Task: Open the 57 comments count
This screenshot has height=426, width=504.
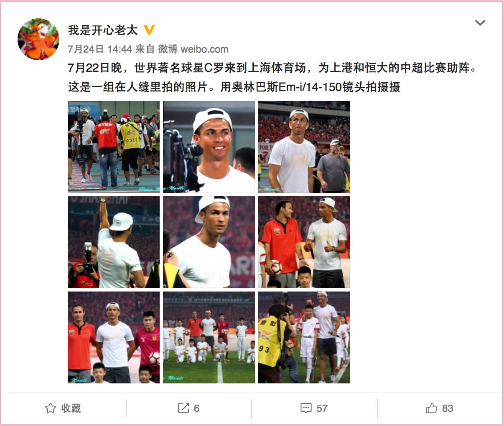Action: pos(322,408)
